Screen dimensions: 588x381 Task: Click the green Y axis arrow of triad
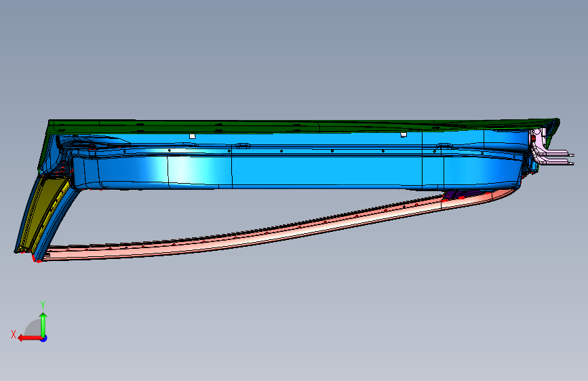pyautogui.click(x=43, y=324)
